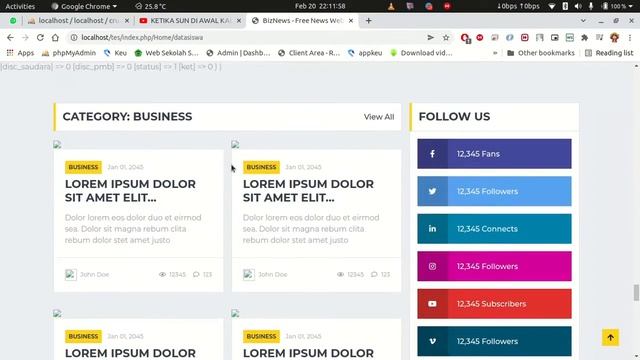The height and width of the screenshot is (360, 640).
Task: Click the broken image above first card
Action: point(57,144)
